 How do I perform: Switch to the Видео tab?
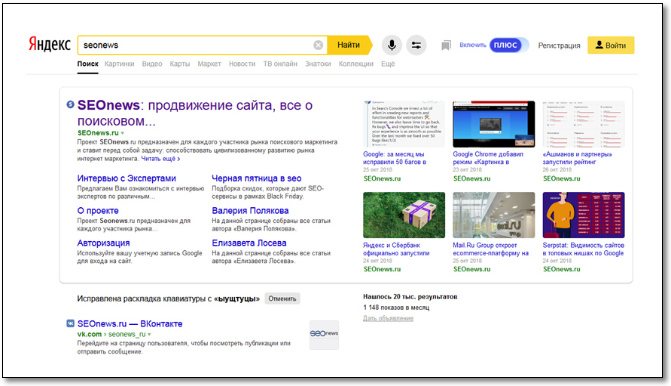[x=152, y=64]
